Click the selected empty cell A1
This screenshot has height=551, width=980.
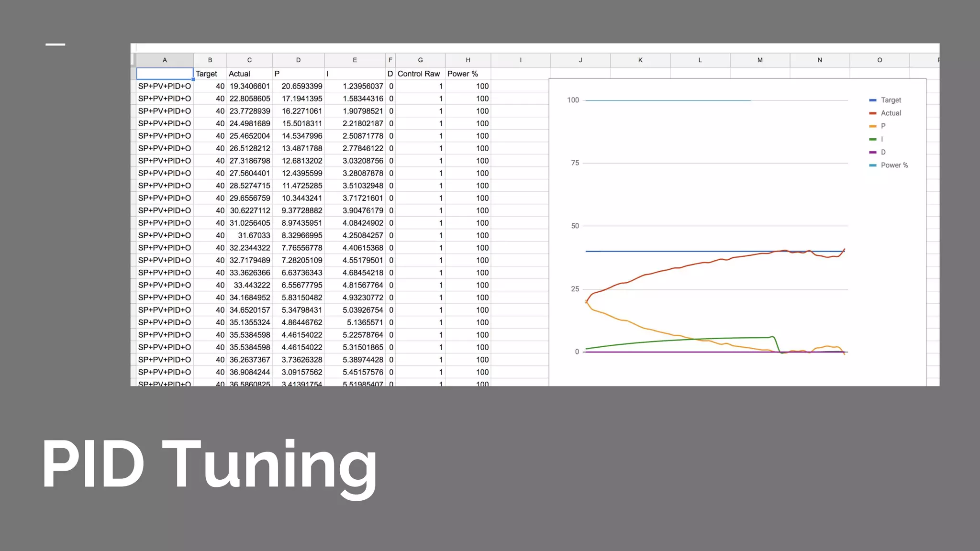[165, 74]
